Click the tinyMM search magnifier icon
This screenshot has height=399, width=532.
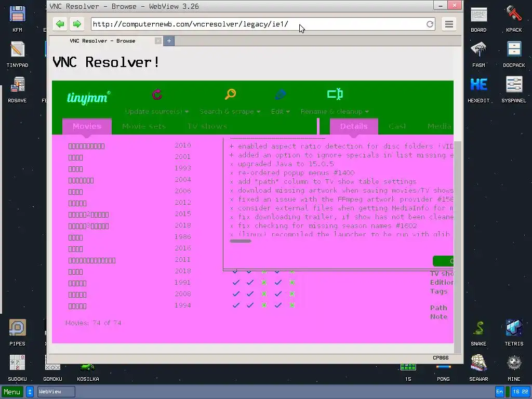point(230,94)
